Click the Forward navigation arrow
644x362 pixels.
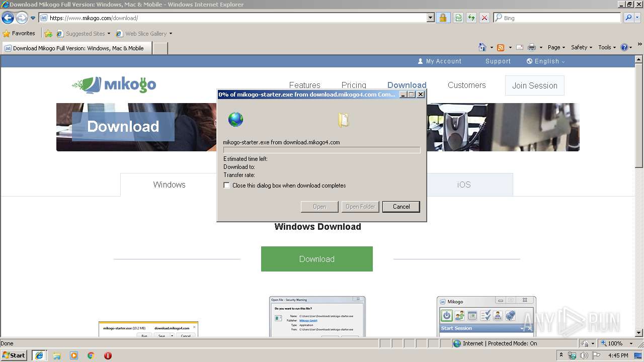coord(22,18)
